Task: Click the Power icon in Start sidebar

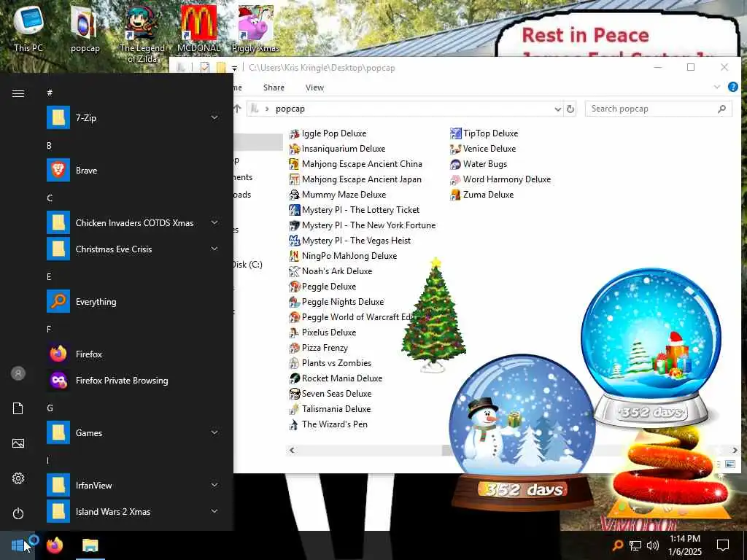Action: 18,513
